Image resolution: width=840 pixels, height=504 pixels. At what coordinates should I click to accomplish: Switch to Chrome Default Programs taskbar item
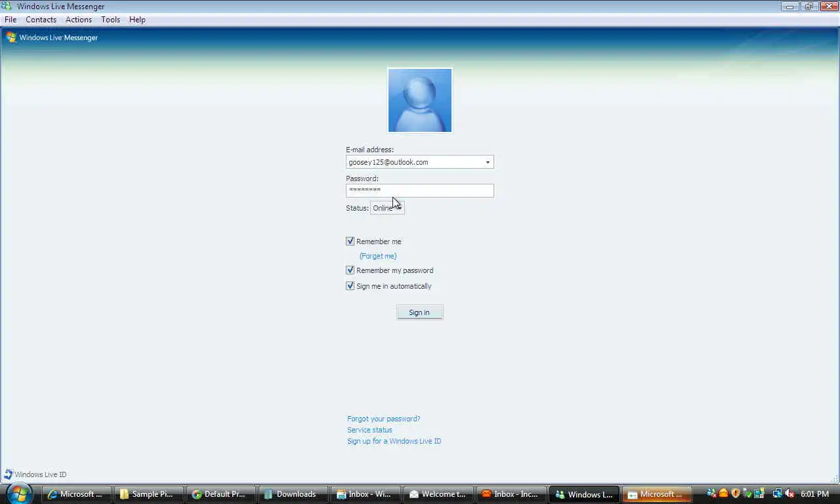220,494
